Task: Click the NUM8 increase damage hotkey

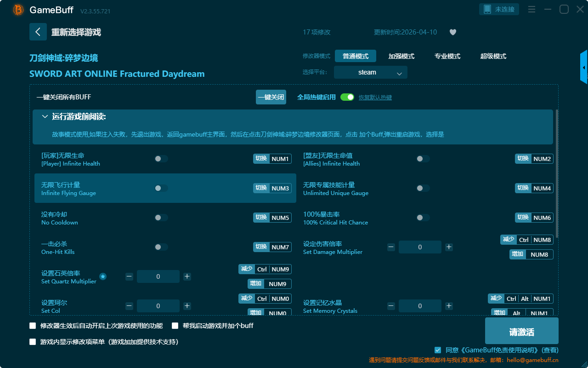Action: coord(531,254)
